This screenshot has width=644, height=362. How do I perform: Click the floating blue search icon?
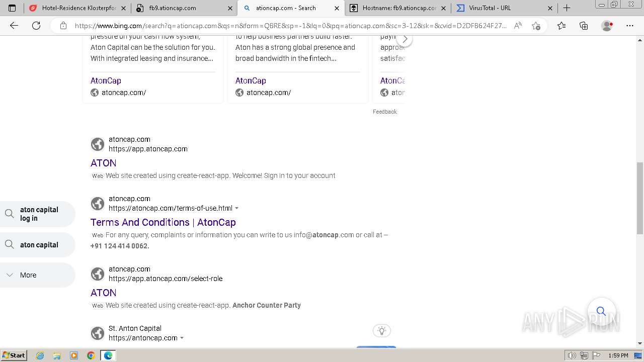point(601,311)
